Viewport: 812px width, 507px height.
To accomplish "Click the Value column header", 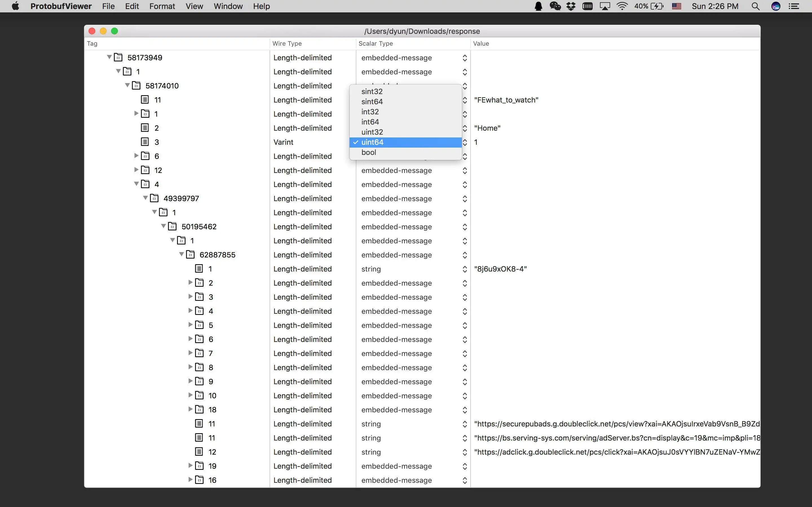I will pyautogui.click(x=481, y=44).
